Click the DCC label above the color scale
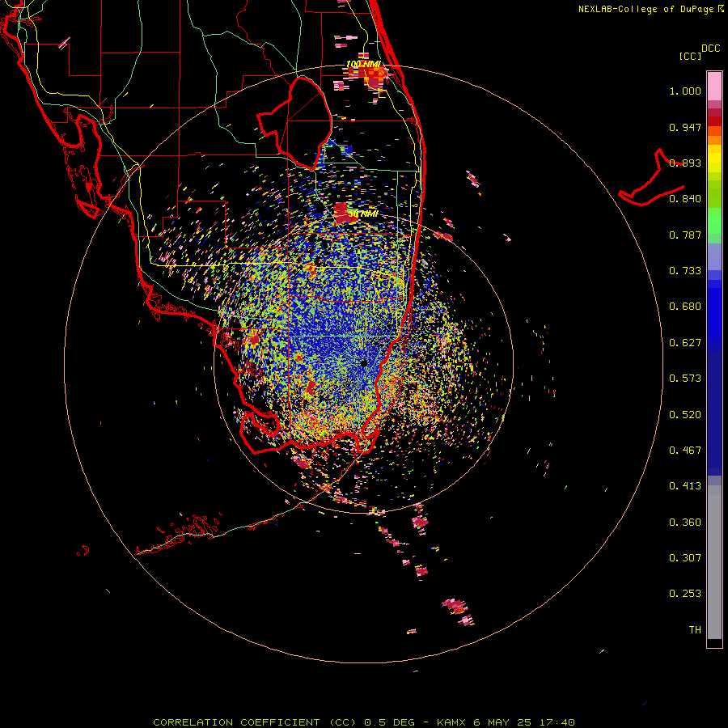The height and width of the screenshot is (728, 728). coord(711,49)
